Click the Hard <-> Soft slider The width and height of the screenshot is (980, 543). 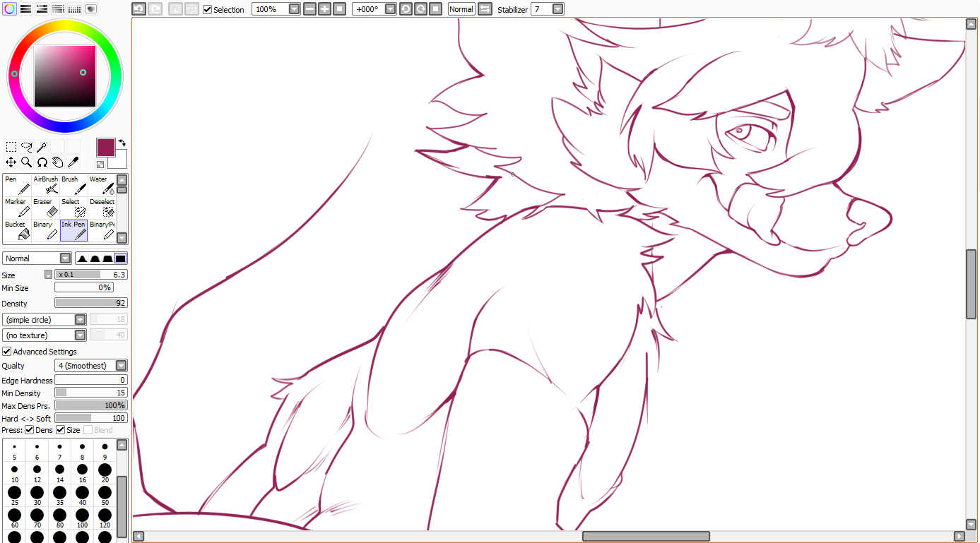91,419
